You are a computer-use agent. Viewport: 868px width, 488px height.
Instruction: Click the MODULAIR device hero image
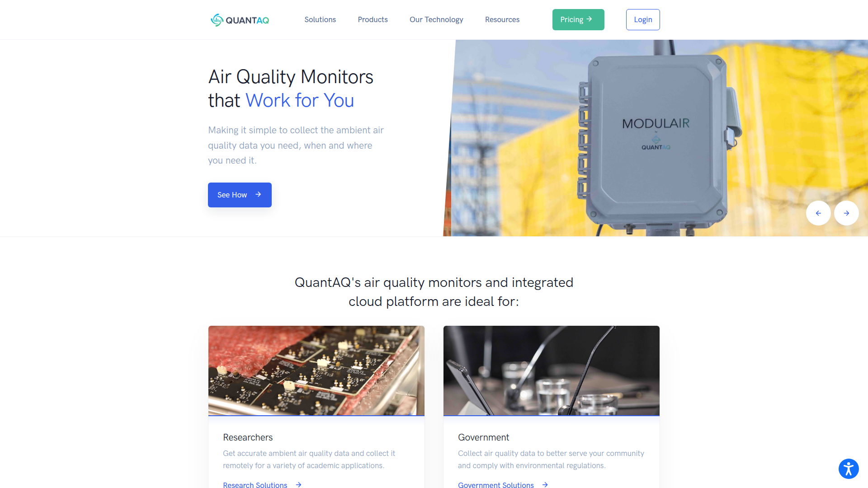(x=656, y=138)
